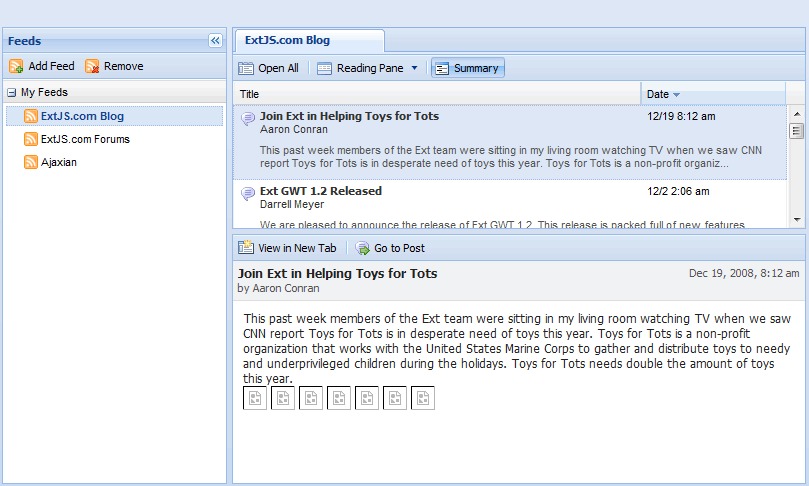Click the Ext GWT 1.2 Released post icon
Image resolution: width=809 pixels, height=486 pixels.
[x=248, y=192]
